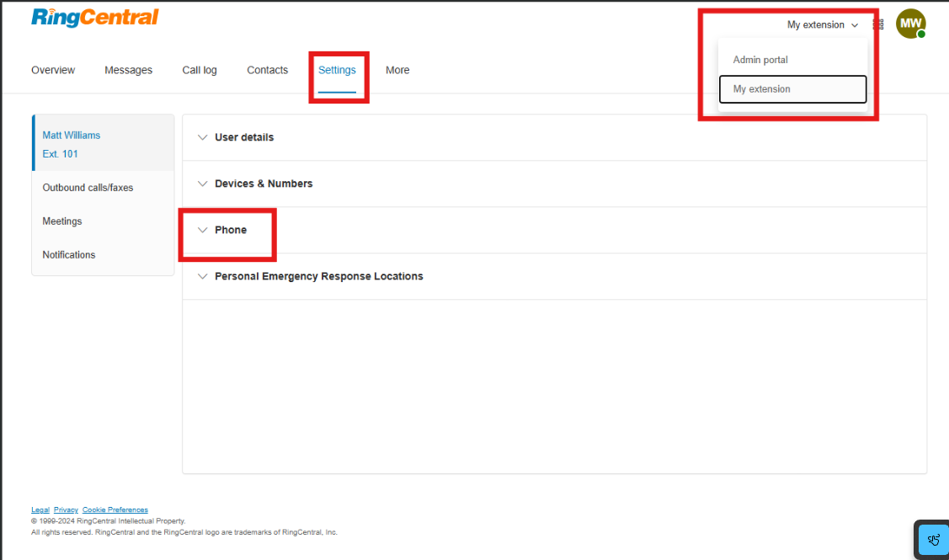
Task: Open the Legal link
Action: (x=40, y=509)
